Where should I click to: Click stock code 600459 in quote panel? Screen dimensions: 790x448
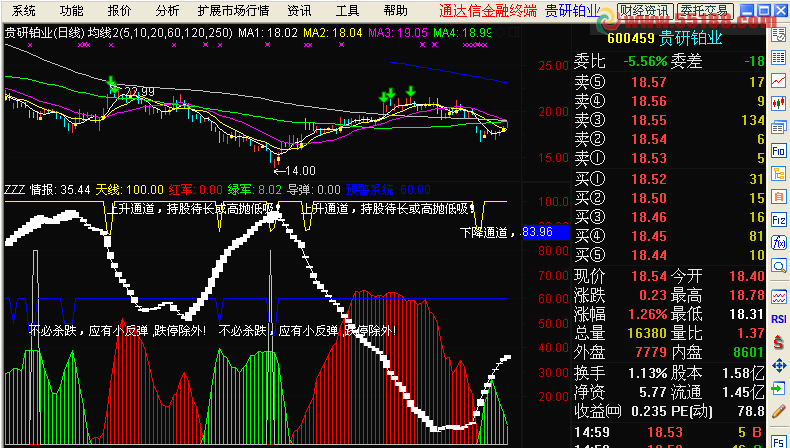(x=631, y=38)
